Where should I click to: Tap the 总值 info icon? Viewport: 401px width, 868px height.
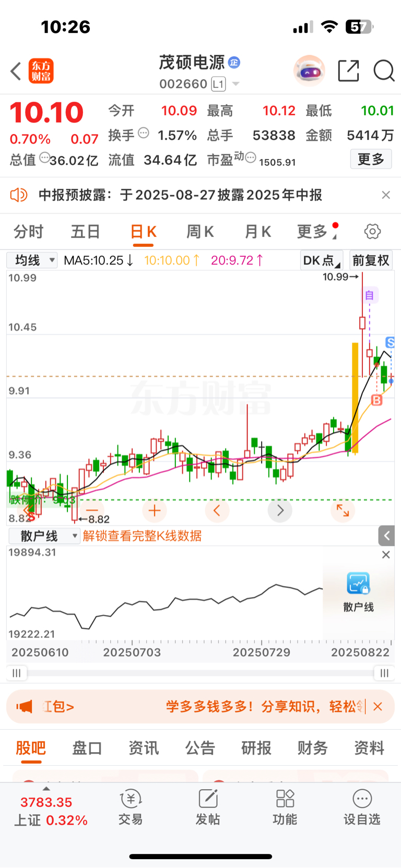pos(45,157)
